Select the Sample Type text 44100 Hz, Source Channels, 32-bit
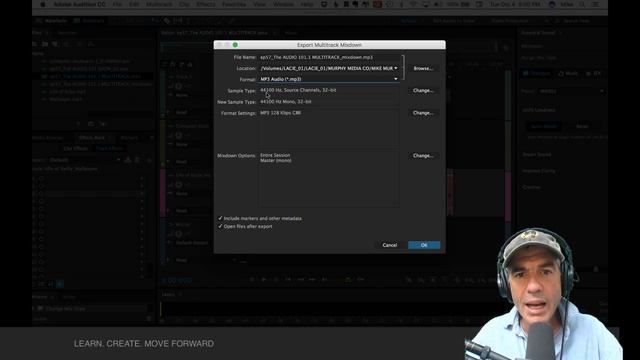 (298, 90)
